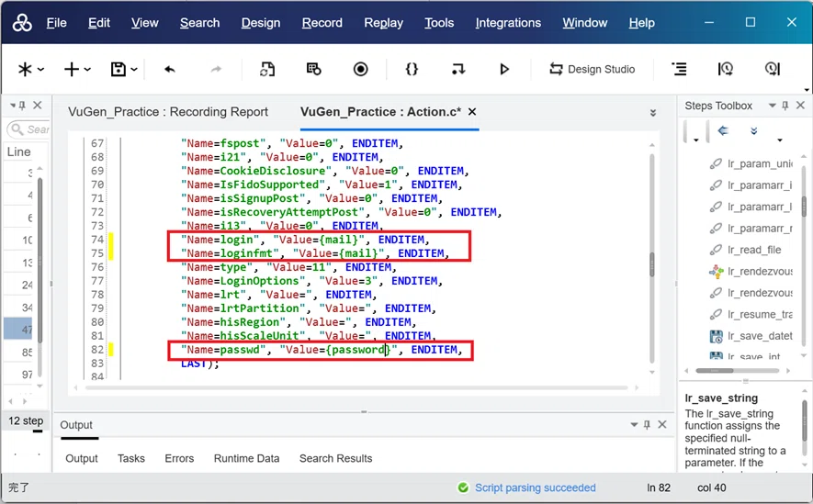Screen dimensions: 813x504
Task: Pin the Output panel
Action: coord(647,425)
